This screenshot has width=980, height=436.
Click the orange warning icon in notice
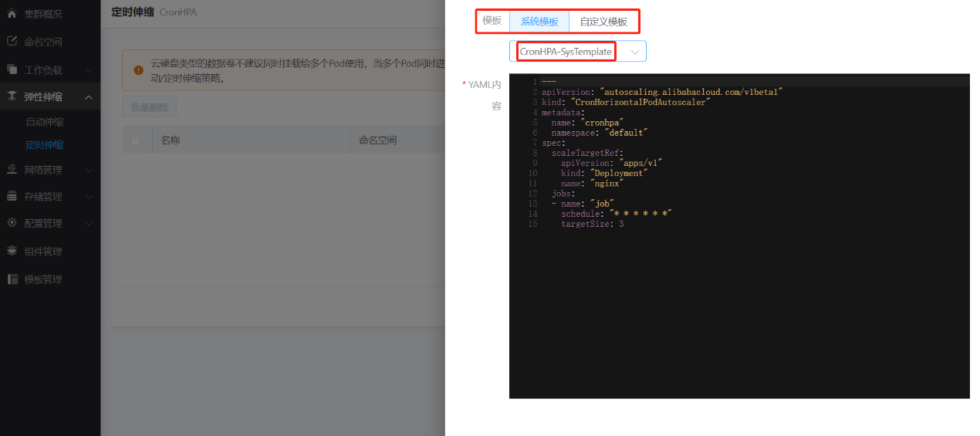[x=138, y=70]
